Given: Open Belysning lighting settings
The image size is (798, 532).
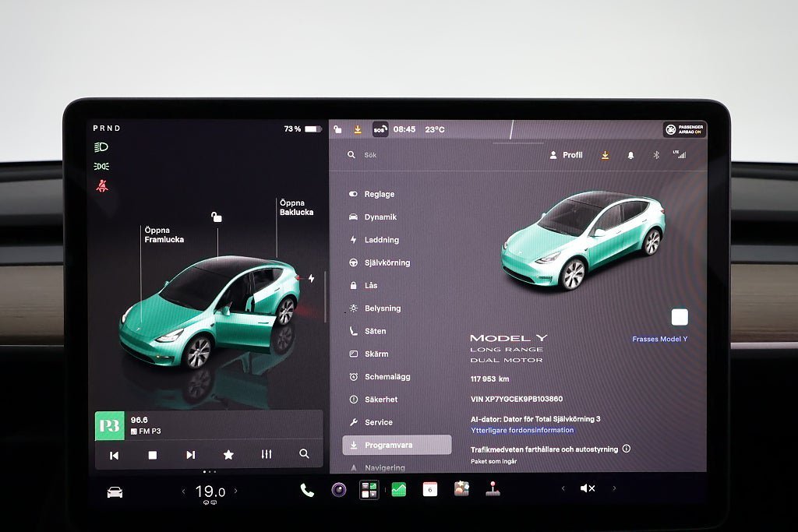Looking at the screenshot, I should click(x=375, y=308).
